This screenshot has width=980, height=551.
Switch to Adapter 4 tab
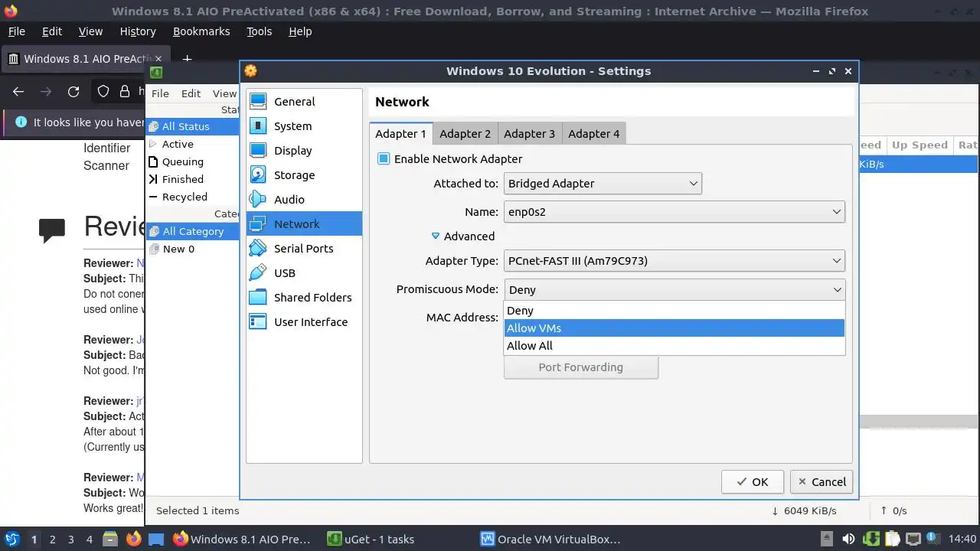pos(594,133)
